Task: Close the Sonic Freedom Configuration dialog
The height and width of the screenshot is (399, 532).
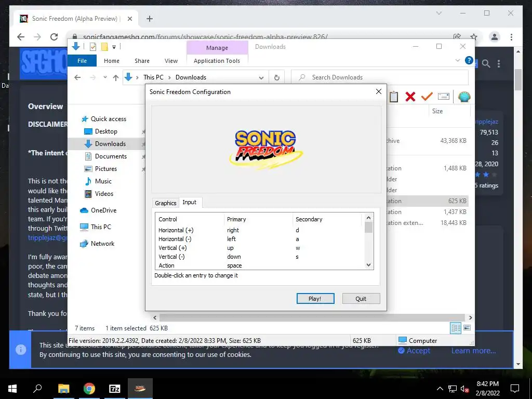Action: point(379,91)
